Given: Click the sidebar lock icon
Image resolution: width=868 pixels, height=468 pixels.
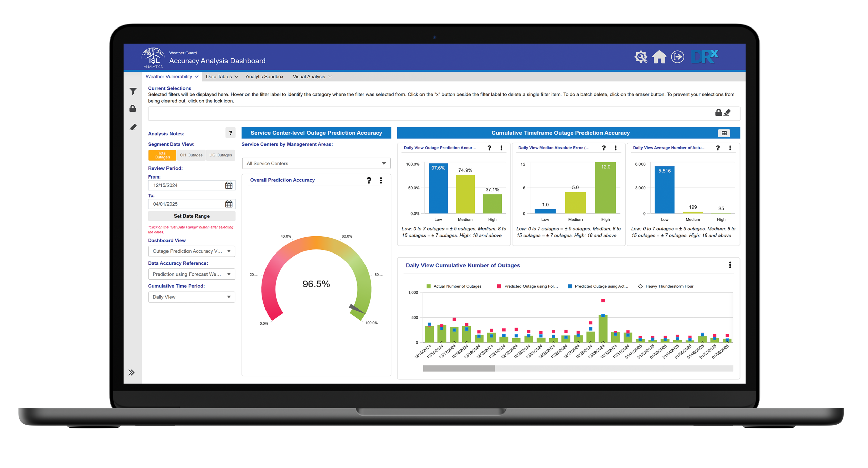Looking at the screenshot, I should pyautogui.click(x=133, y=108).
